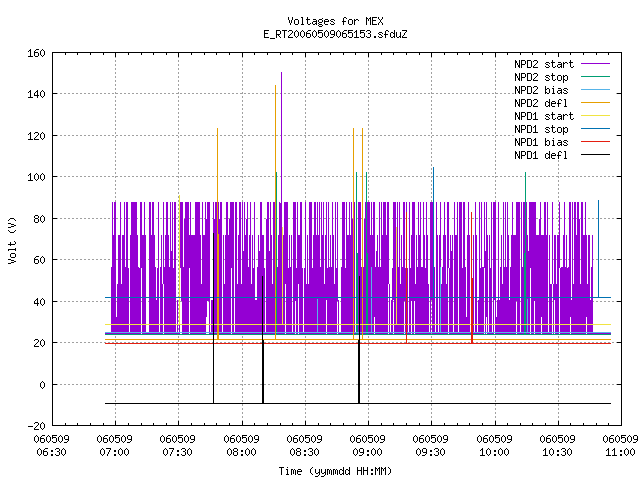Click the 'Volt (V)' y-axis label
Image resolution: width=640 pixels, height=480 pixels.
13,241
